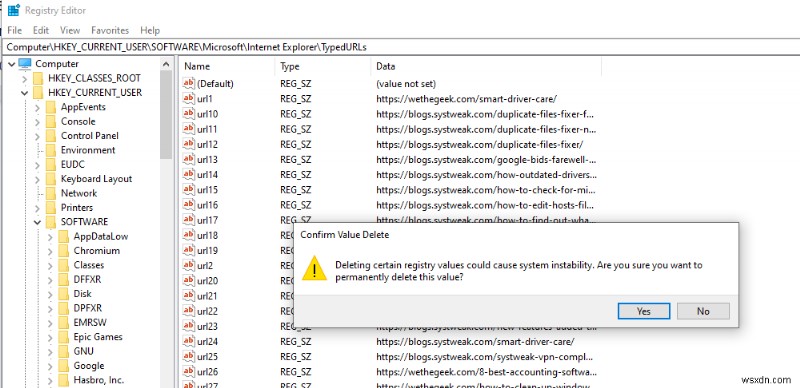Image resolution: width=800 pixels, height=388 pixels.
Task: Click the registry path address bar
Action: 401,47
